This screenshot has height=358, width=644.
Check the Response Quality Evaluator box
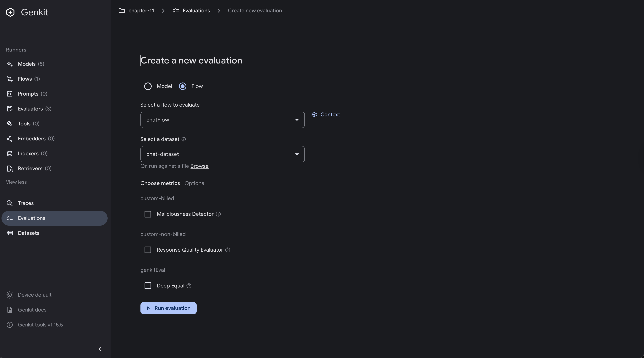pyautogui.click(x=148, y=250)
